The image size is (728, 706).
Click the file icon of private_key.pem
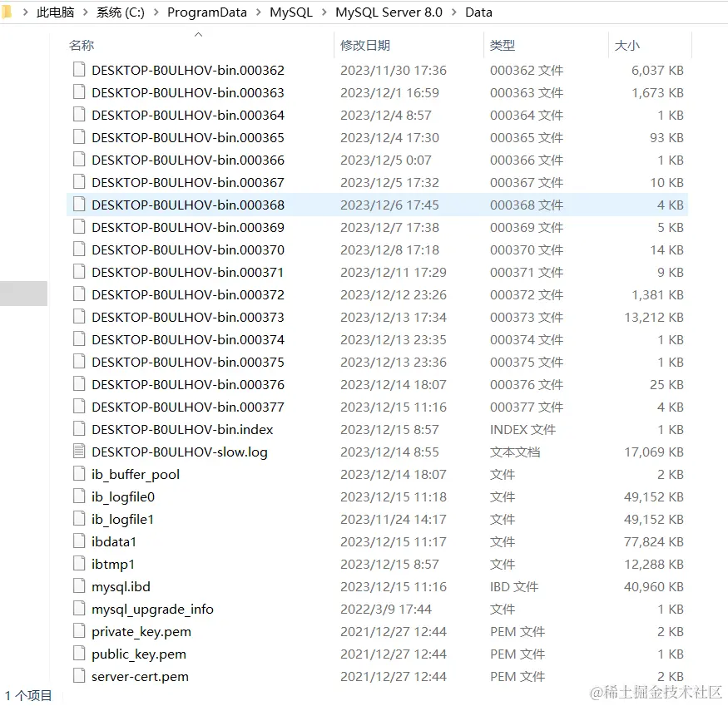79,631
